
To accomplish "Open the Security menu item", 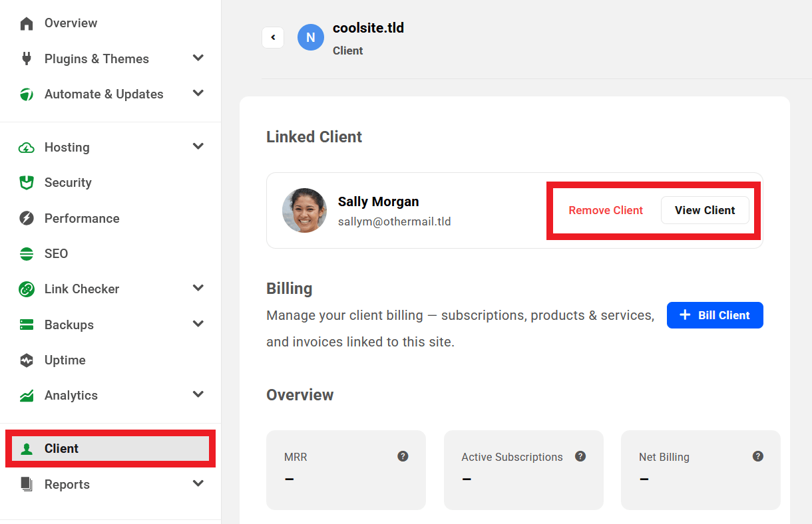I will click(110, 183).
